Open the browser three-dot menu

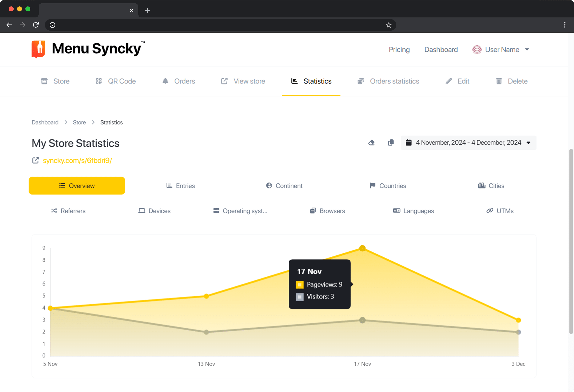[565, 25]
